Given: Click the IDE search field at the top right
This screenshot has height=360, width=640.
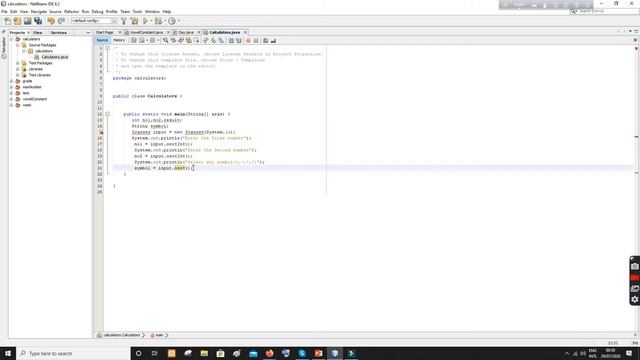Looking at the screenshot, I should (604, 11).
